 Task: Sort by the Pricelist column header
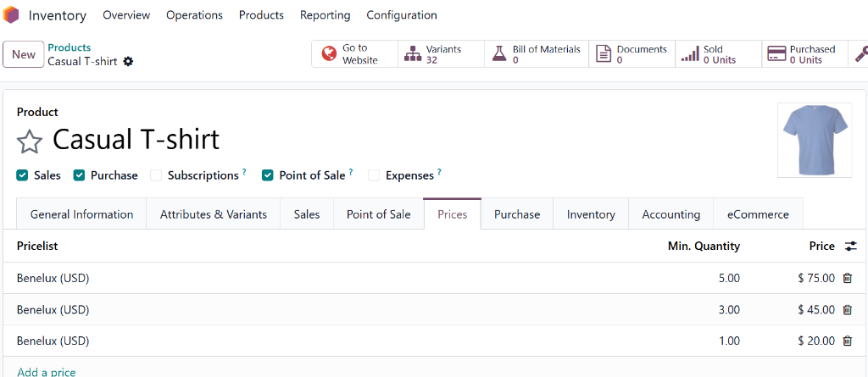pyautogui.click(x=37, y=247)
